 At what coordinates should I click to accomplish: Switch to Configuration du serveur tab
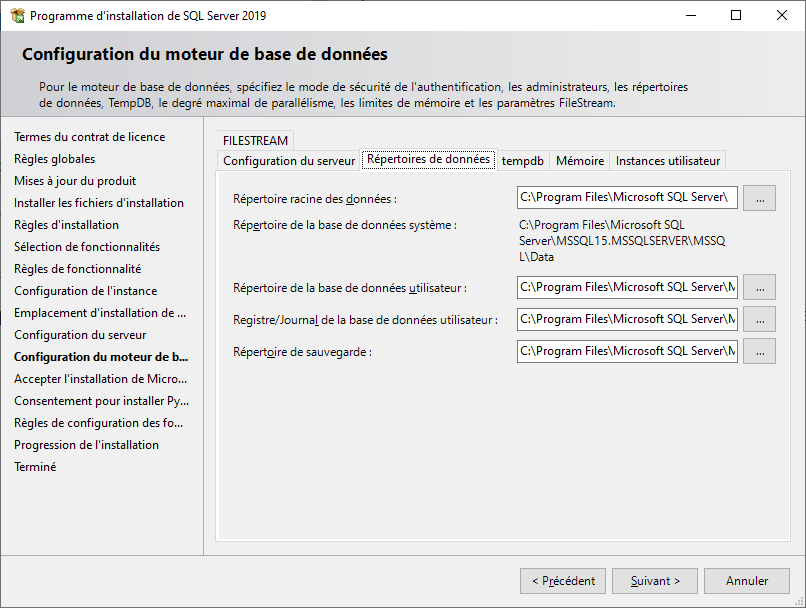point(289,161)
